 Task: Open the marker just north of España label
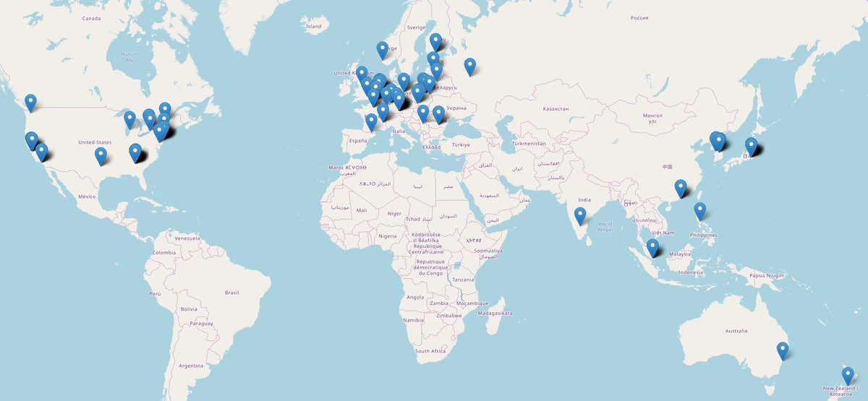(371, 122)
